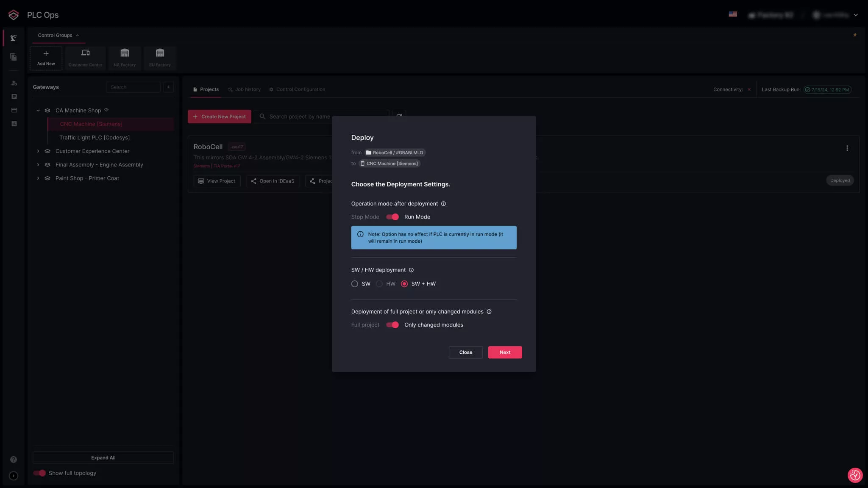Expand Customer Experience Center gateway
The width and height of the screenshot is (868, 488).
[38, 151]
